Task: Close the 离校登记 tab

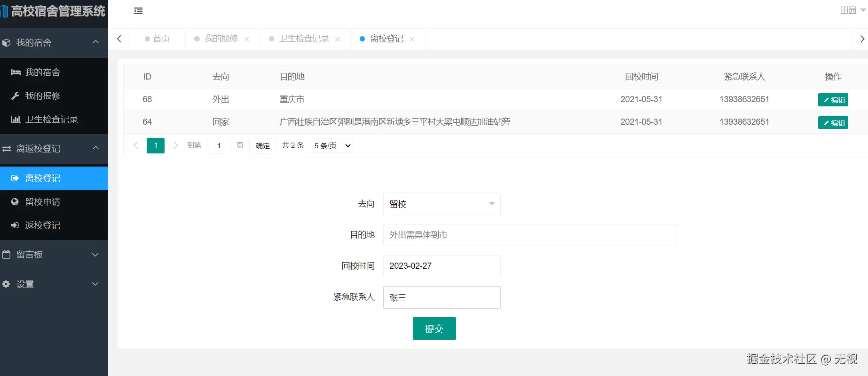Action: (412, 39)
